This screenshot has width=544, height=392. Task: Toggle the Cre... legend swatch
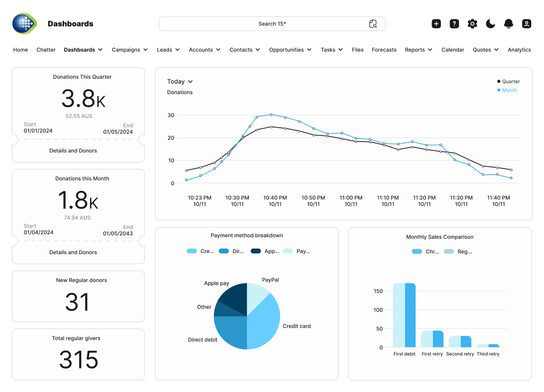pyautogui.click(x=192, y=251)
